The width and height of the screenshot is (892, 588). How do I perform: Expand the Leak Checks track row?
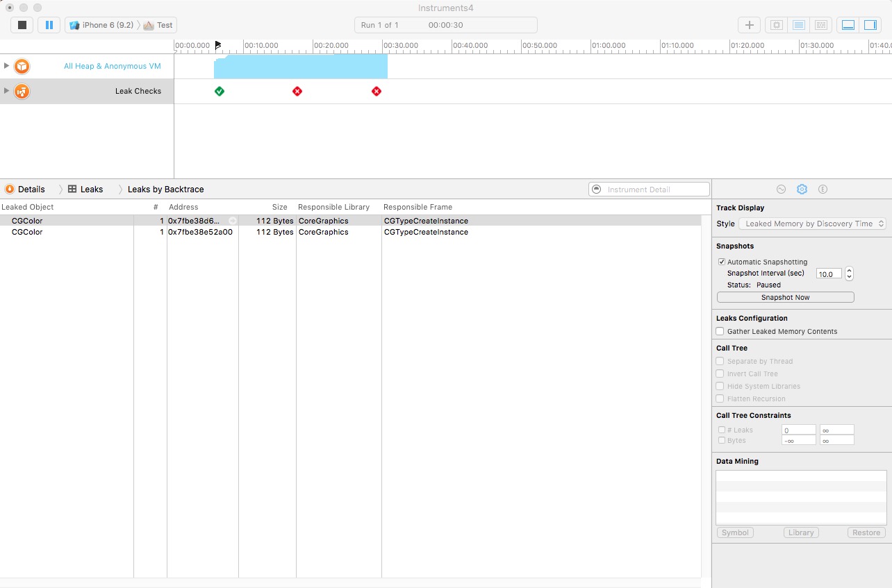coord(7,91)
